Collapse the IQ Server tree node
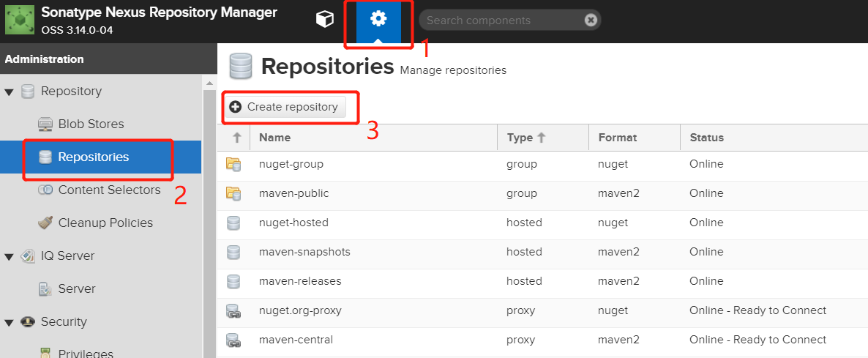868x358 pixels. click(x=9, y=256)
